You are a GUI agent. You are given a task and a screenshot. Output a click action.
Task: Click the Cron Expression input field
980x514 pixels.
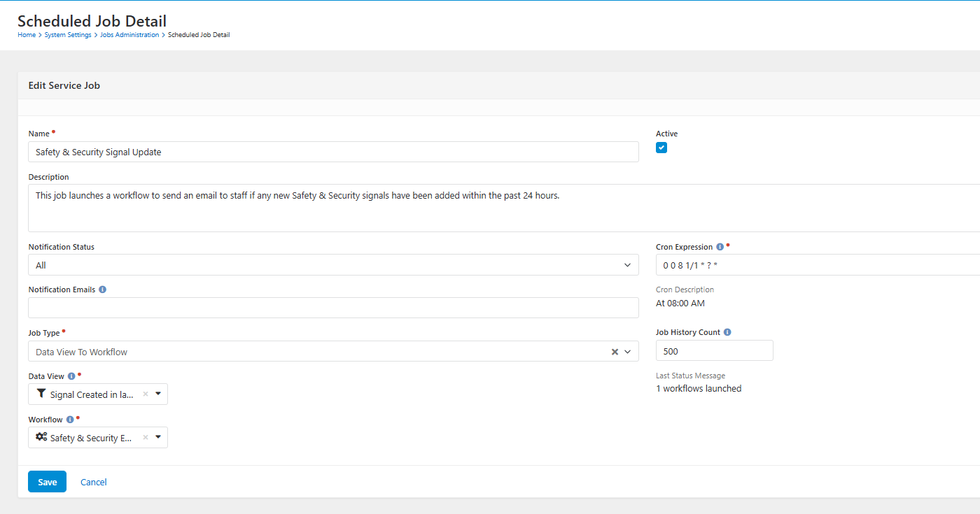coord(818,265)
